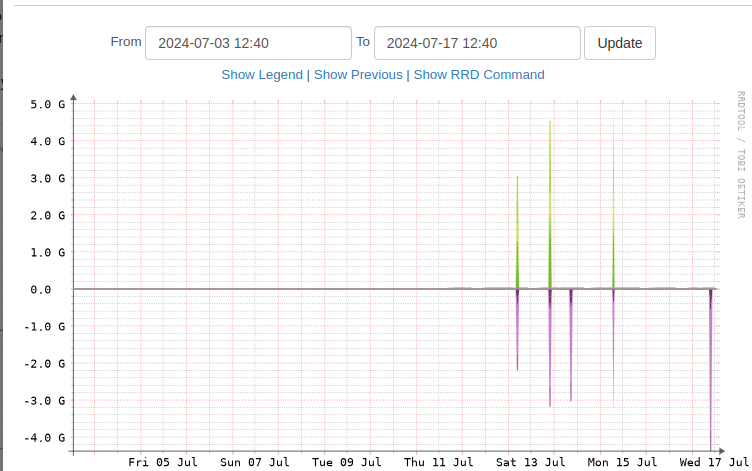The image size is (752, 471).
Task: Click the purple spike reaching -2.2 G
Action: tap(517, 330)
